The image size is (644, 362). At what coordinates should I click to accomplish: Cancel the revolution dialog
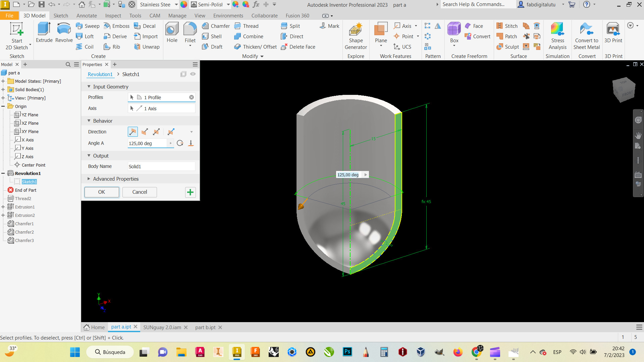pyautogui.click(x=140, y=192)
